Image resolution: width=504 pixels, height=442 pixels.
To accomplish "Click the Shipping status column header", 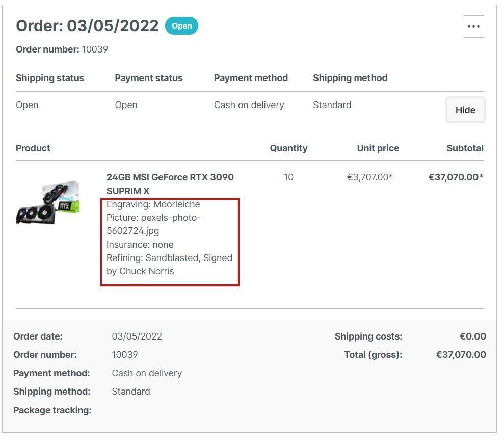I will point(50,78).
